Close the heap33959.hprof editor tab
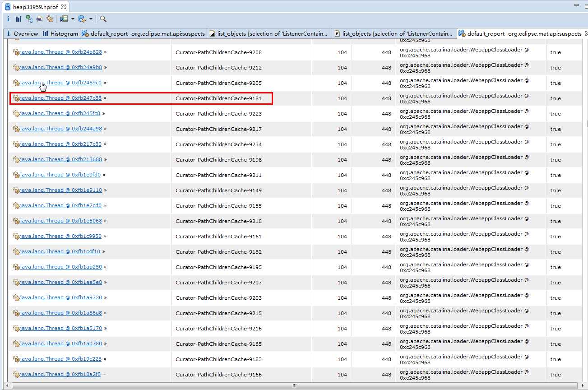The height and width of the screenshot is (390, 588). click(x=64, y=7)
